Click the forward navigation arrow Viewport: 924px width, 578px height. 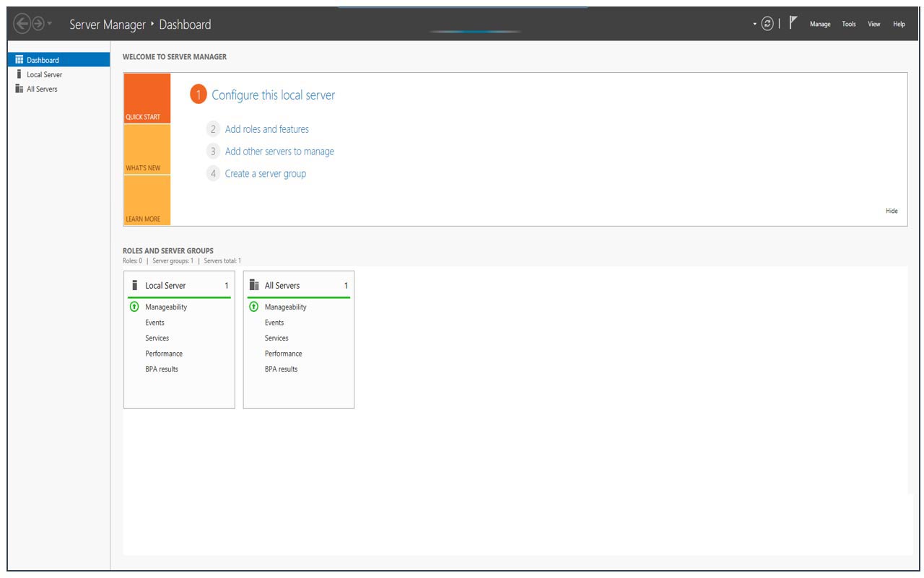(x=38, y=25)
